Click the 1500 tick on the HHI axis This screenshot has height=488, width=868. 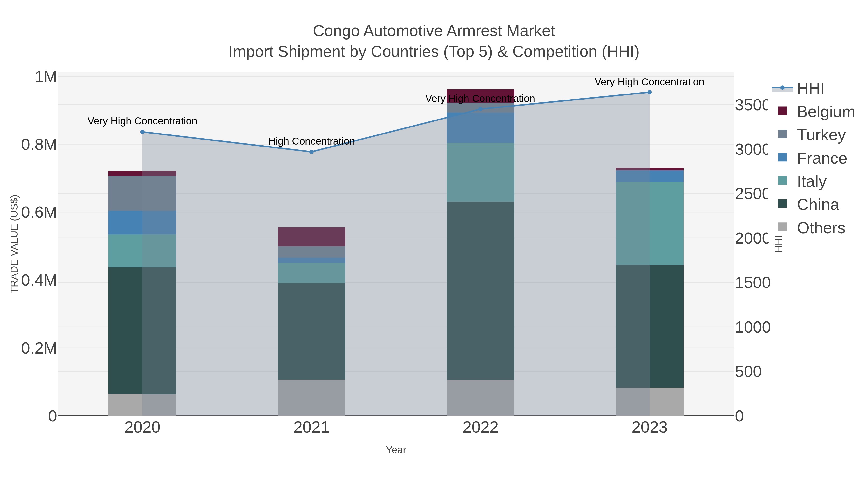[753, 283]
